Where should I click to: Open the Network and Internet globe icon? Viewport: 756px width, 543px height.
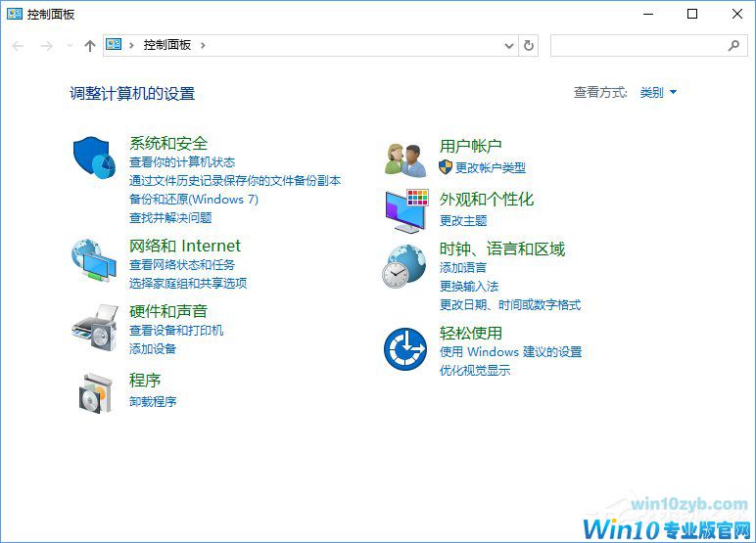pyautogui.click(x=94, y=259)
